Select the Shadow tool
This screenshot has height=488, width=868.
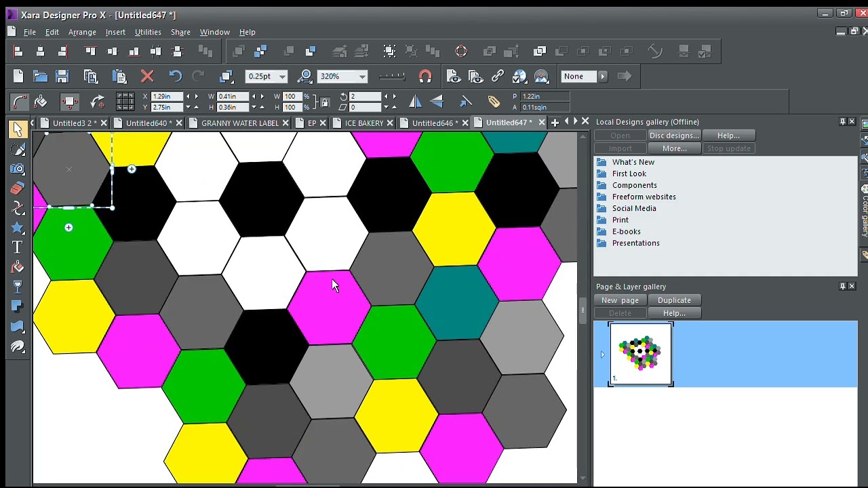point(18,307)
